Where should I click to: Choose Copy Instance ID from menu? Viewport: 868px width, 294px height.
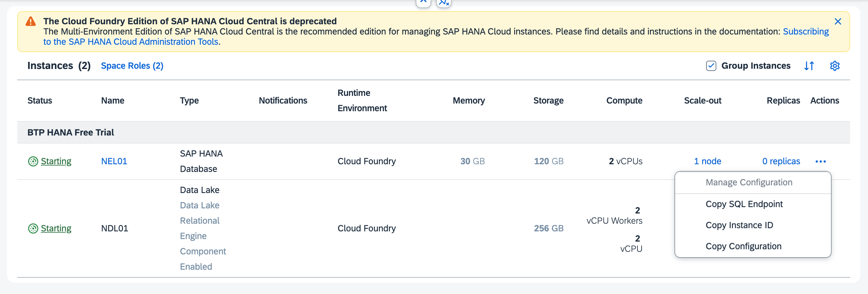click(x=739, y=225)
